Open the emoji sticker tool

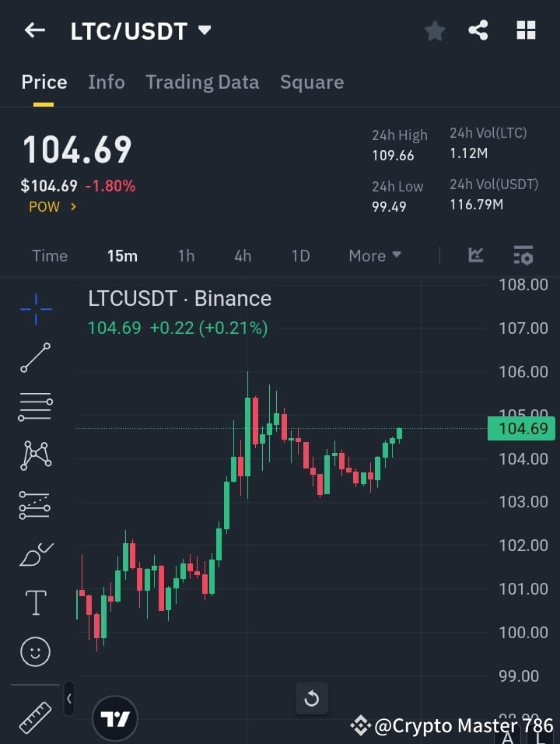coord(36,651)
